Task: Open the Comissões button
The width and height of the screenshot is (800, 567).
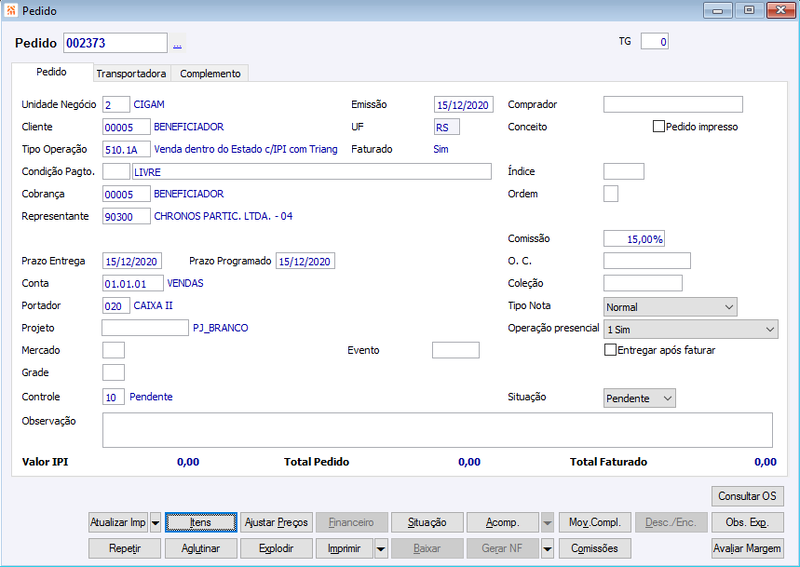Action: [594, 549]
